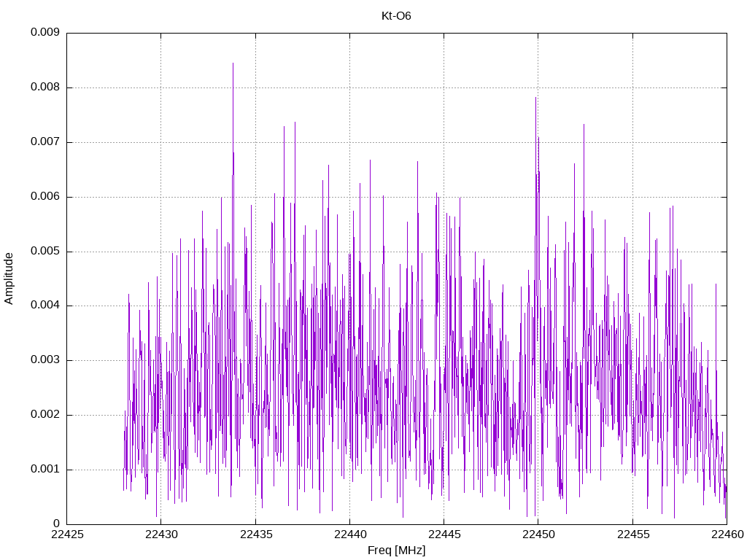
Task: Click y-axis tick label 0.009
Action: click(45, 32)
